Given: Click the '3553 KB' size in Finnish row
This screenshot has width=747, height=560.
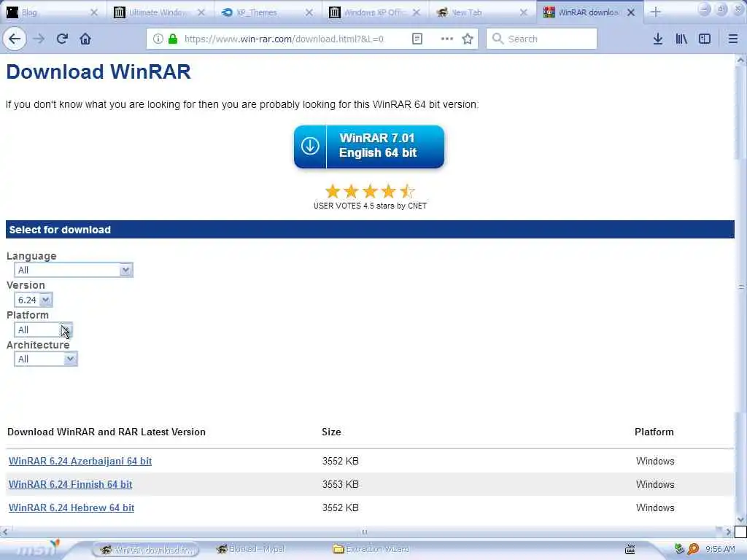Looking at the screenshot, I should (x=340, y=484).
